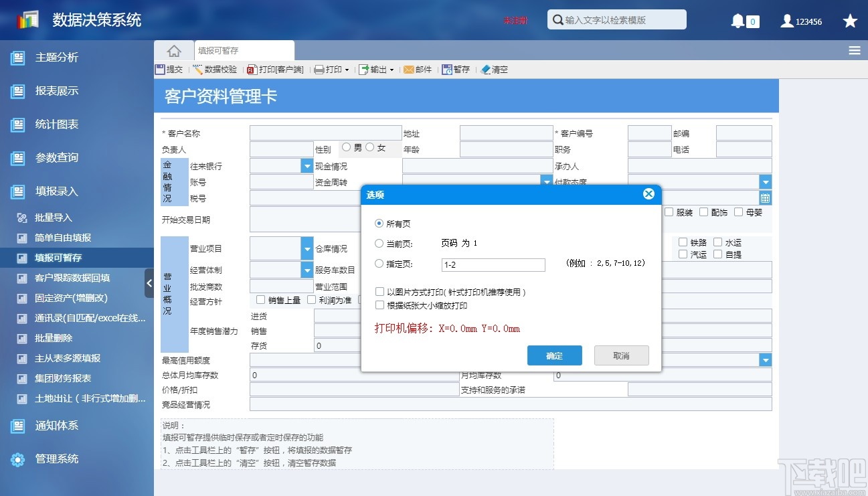Expand the 输出 output dropdown
This screenshot has width=868, height=496.
pyautogui.click(x=392, y=68)
